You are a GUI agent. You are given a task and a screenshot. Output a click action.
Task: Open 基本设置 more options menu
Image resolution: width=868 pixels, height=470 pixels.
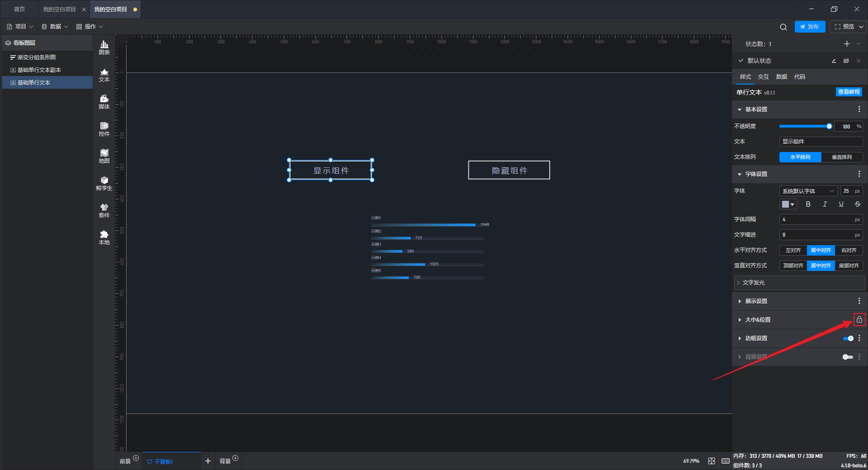point(859,109)
